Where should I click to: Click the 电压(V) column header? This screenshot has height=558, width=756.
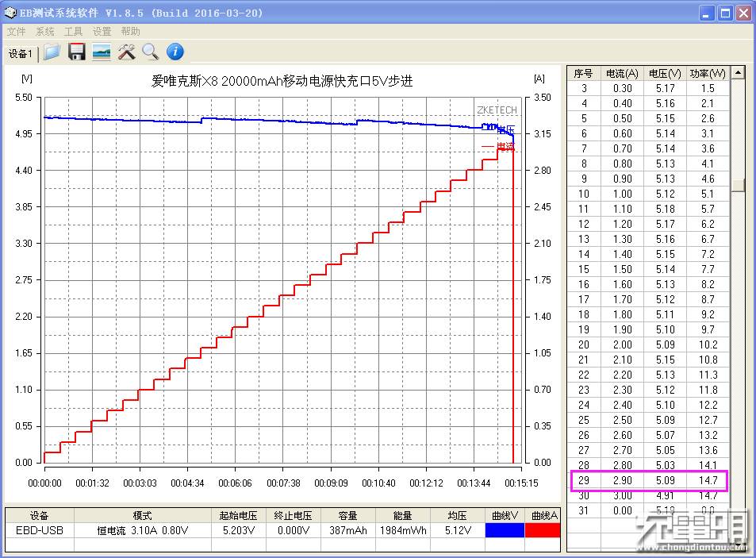coord(665,73)
